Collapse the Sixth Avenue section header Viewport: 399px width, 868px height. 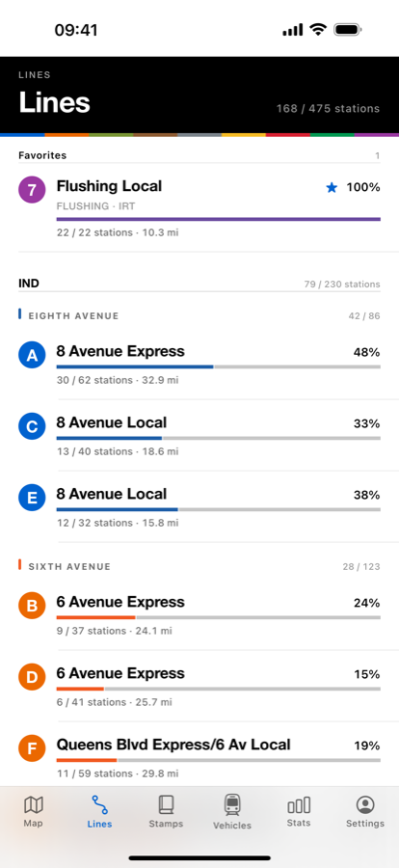pos(199,566)
